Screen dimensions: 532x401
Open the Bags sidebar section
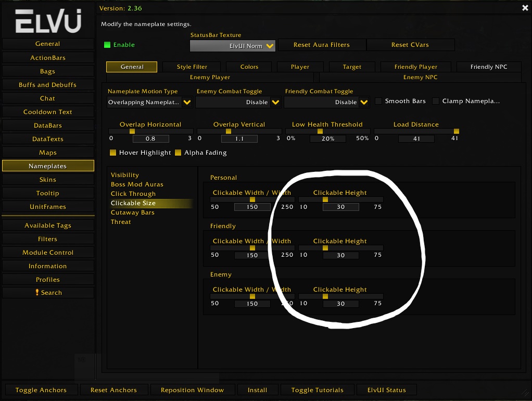[x=48, y=71]
